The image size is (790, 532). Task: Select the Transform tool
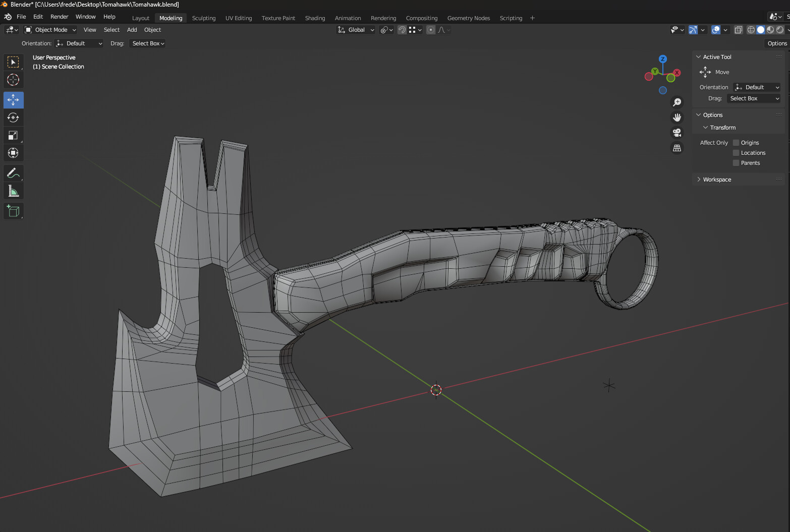coord(13,153)
